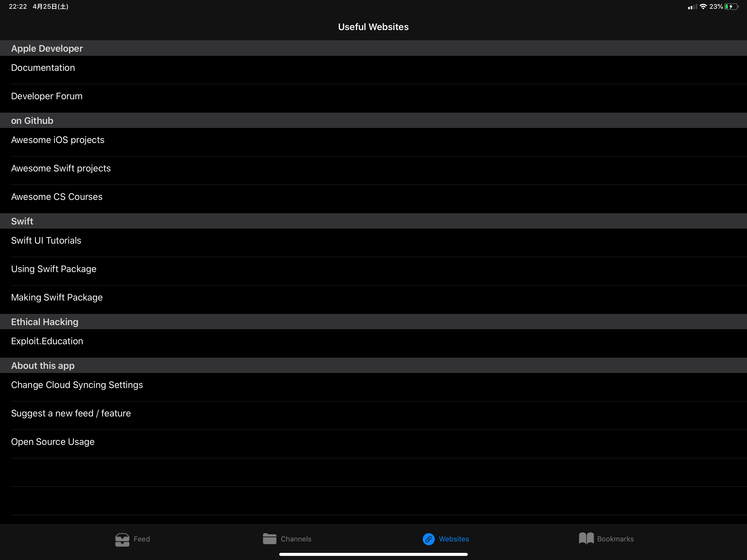This screenshot has height=560, width=747.
Task: Open Awesome iOS projects
Action: [373, 142]
